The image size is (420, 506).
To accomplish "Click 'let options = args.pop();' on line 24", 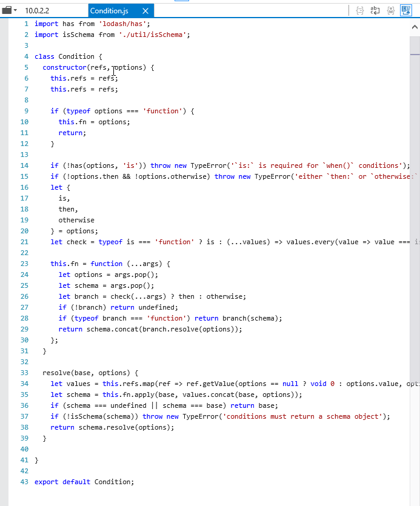I will 108,275.
